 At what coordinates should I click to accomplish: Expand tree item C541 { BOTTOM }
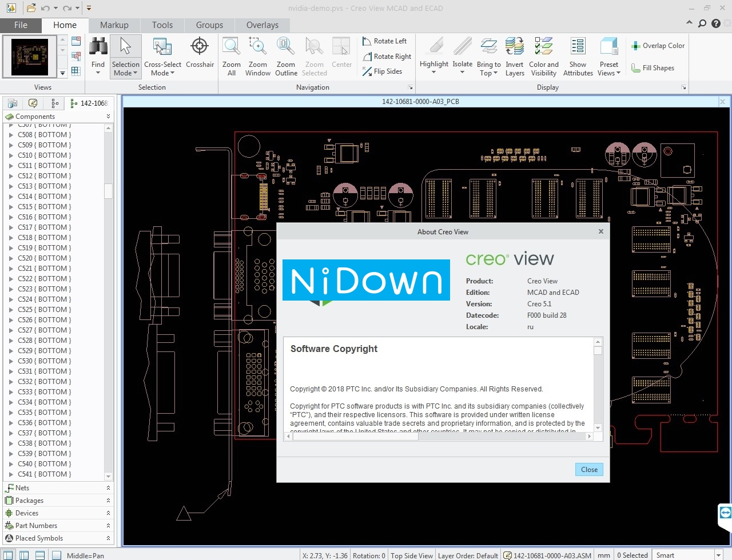pyautogui.click(x=11, y=474)
